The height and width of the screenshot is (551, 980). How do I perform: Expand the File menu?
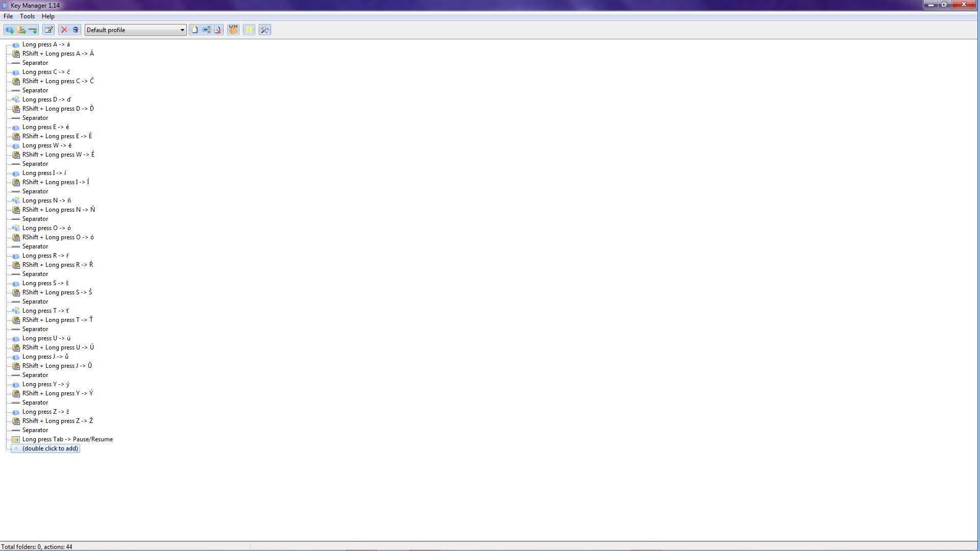[8, 15]
